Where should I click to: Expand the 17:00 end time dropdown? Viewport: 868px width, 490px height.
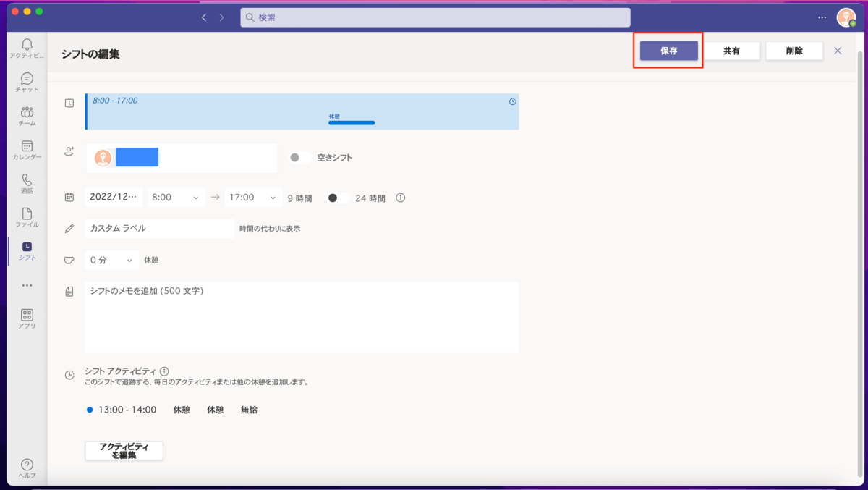pyautogui.click(x=252, y=198)
